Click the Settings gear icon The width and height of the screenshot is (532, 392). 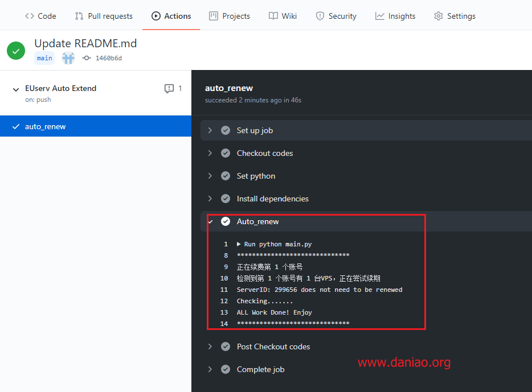coord(439,16)
